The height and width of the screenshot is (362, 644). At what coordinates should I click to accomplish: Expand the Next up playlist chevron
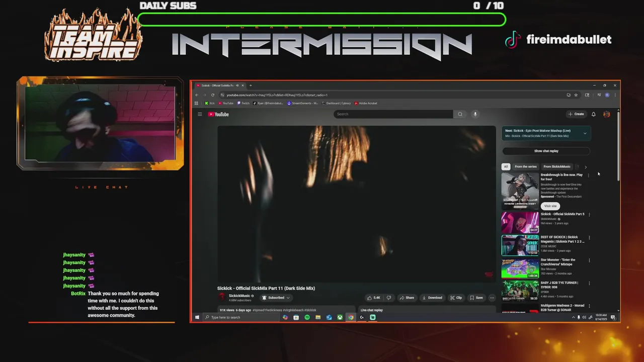[585, 133]
